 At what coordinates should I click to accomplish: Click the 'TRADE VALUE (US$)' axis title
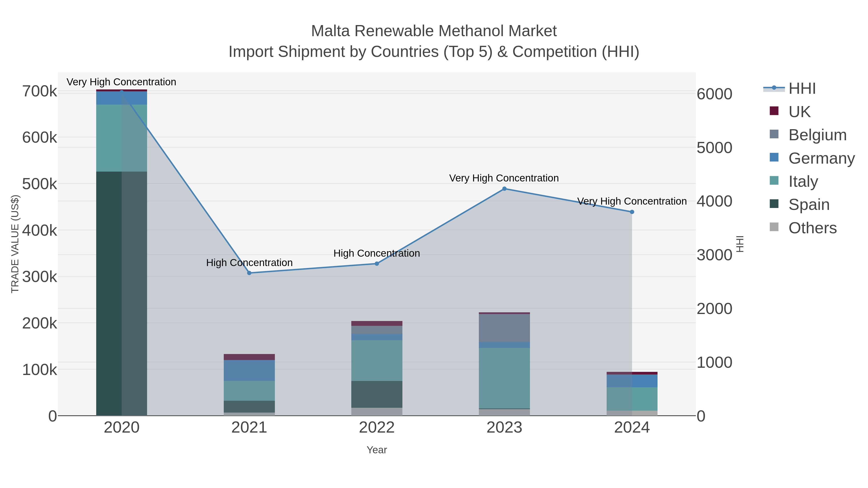(15, 244)
